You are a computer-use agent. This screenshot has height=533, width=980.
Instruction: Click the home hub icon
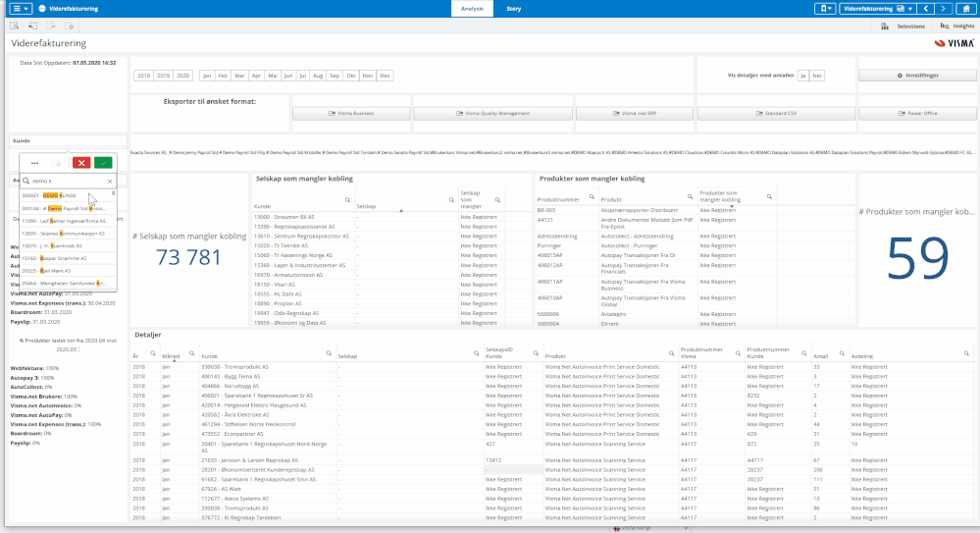(966, 9)
